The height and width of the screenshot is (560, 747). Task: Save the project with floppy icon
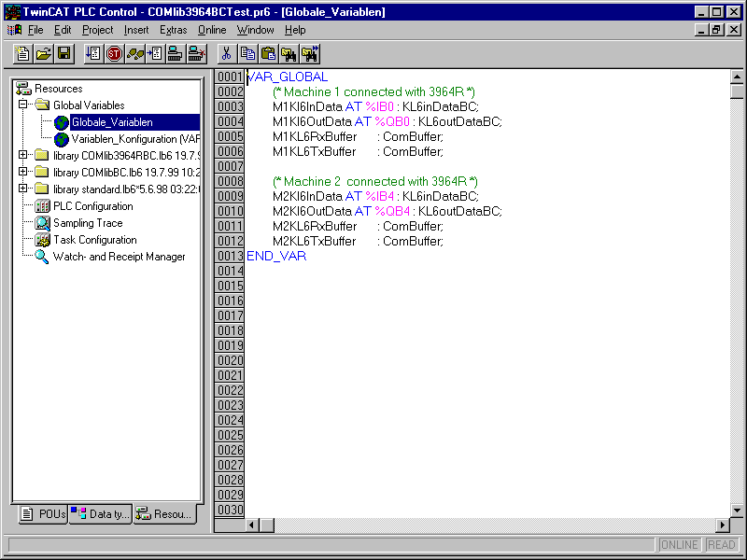point(63,53)
